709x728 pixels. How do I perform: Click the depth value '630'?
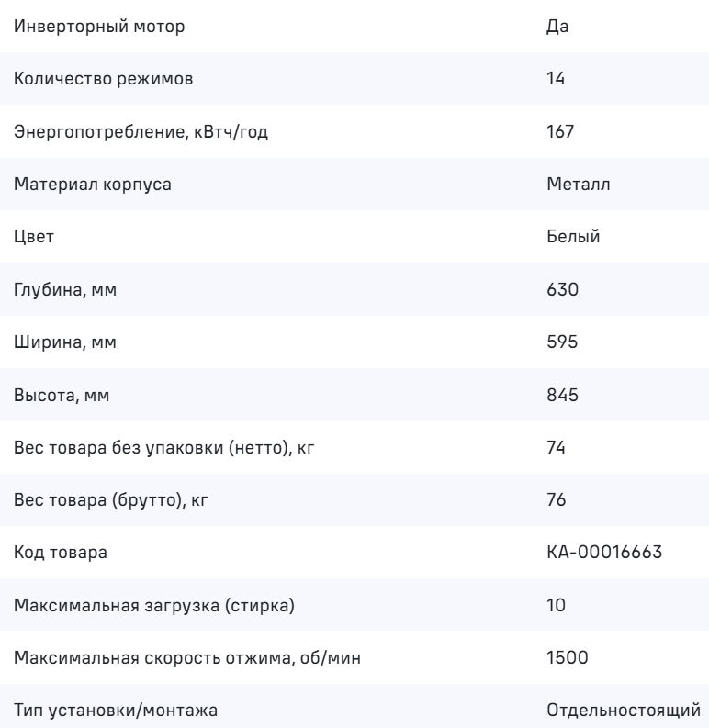561,290
